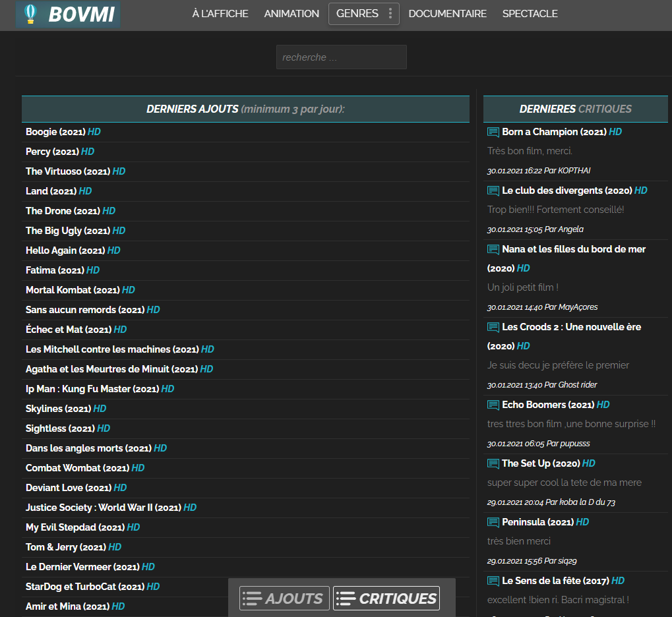Click comment icon beside Echo Boomers
The image size is (672, 617).
(493, 405)
